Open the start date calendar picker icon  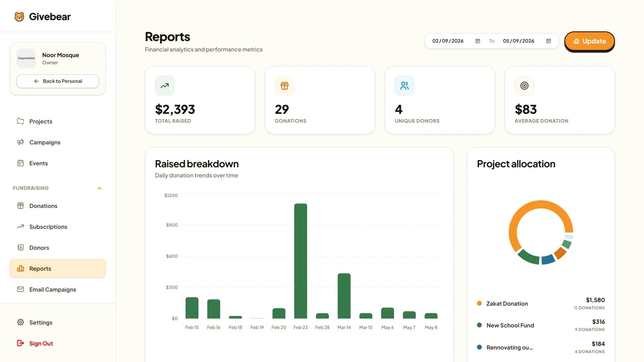pos(478,41)
